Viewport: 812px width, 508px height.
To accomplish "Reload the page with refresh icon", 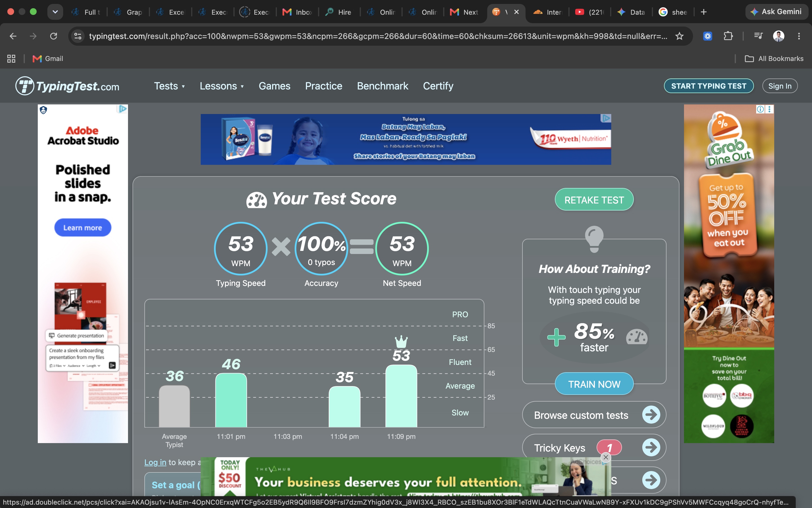I will click(x=54, y=36).
